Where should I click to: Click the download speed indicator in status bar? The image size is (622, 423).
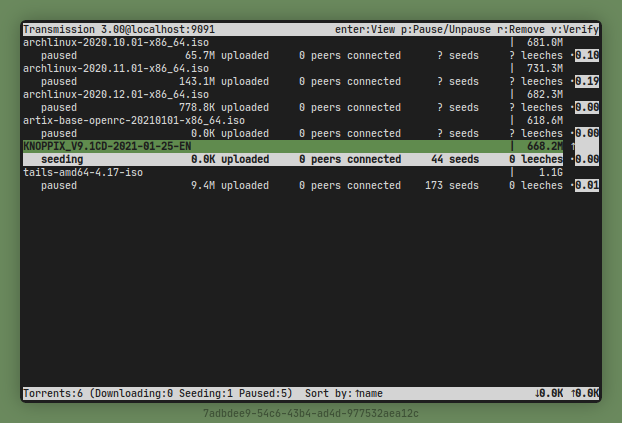(x=552, y=394)
